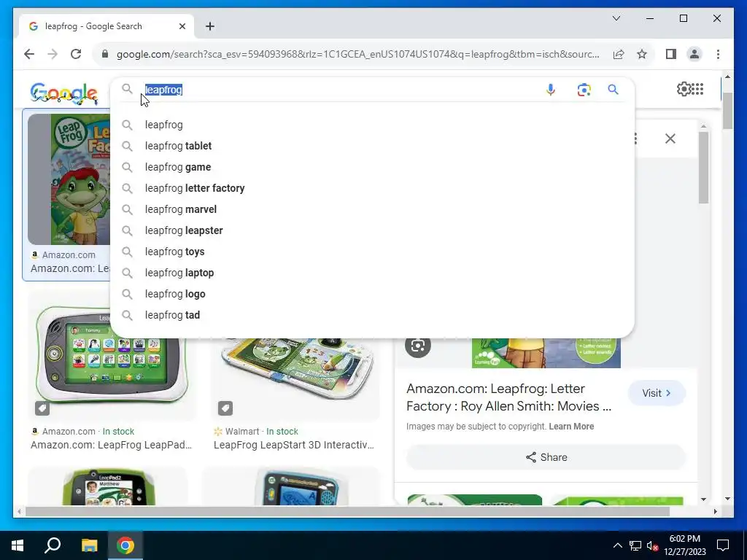Select suggestion "leapfrog logo"

click(372, 294)
